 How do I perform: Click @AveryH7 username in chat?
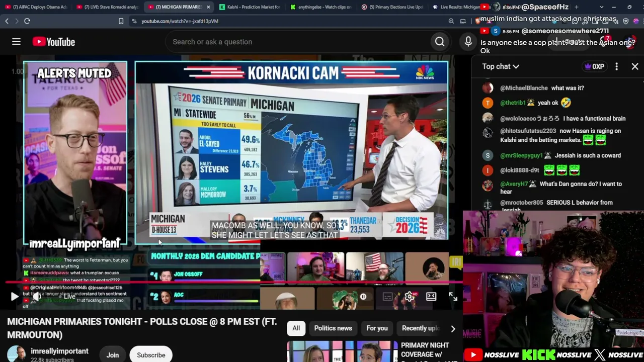514,184
